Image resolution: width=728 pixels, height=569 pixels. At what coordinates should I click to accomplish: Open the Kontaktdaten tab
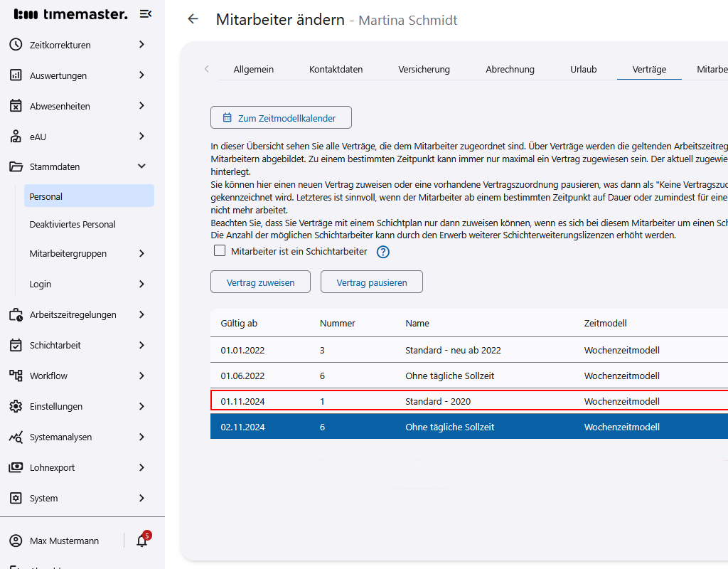pos(336,69)
